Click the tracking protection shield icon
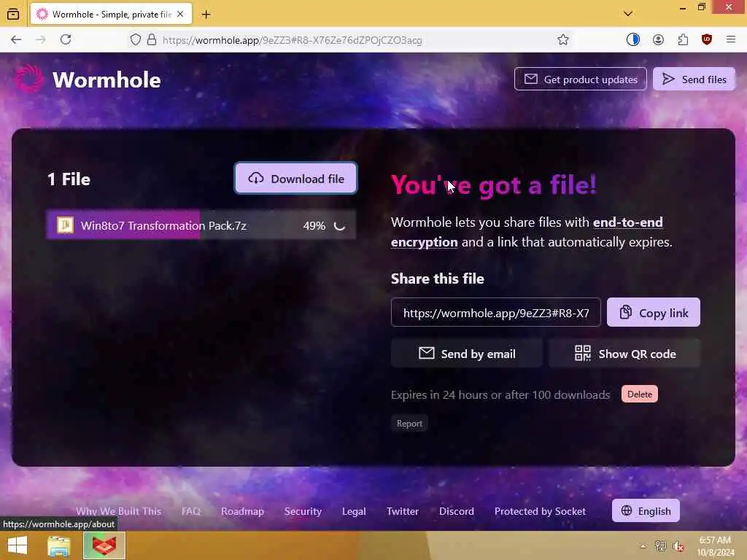Image resolution: width=747 pixels, height=560 pixels. (136, 39)
